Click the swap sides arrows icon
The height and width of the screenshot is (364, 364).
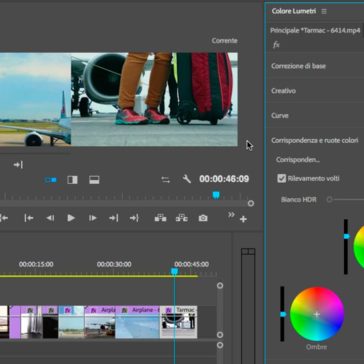165,180
